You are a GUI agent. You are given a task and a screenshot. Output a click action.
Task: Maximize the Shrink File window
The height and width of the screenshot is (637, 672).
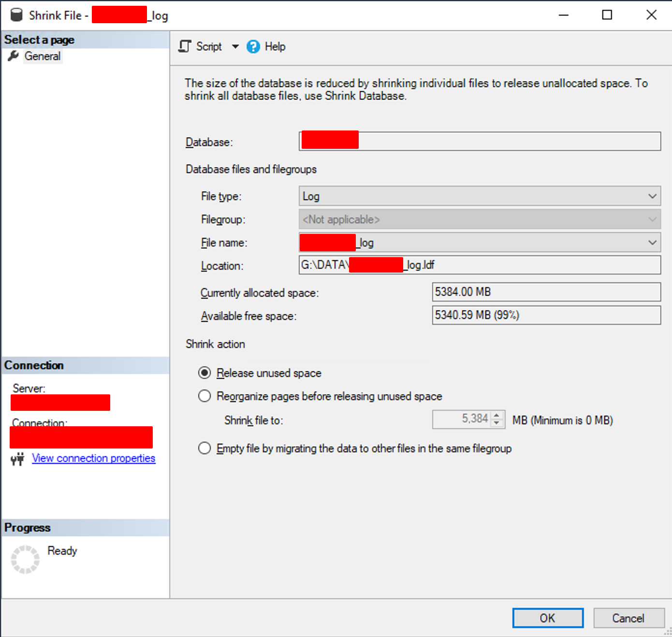pyautogui.click(x=607, y=15)
